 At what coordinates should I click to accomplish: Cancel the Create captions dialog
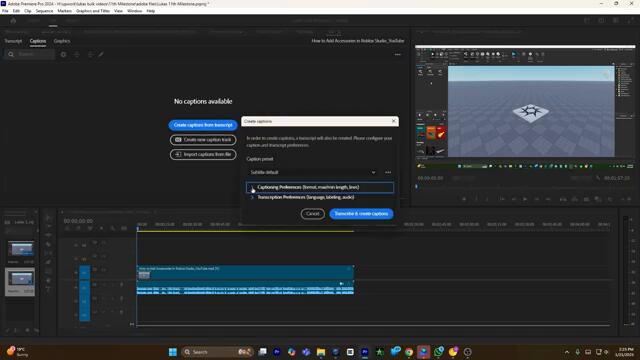pyautogui.click(x=313, y=214)
